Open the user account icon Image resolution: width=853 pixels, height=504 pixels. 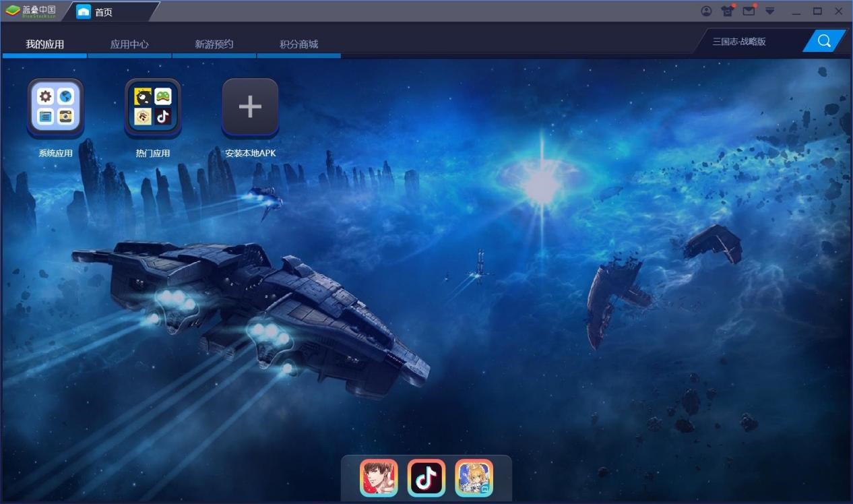point(706,11)
